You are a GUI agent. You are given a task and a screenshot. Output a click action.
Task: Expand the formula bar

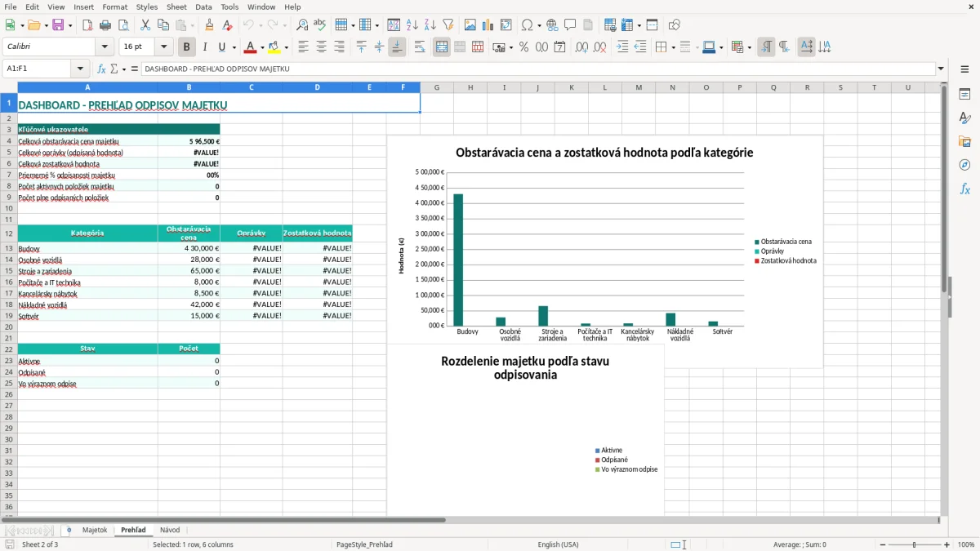pos(942,69)
